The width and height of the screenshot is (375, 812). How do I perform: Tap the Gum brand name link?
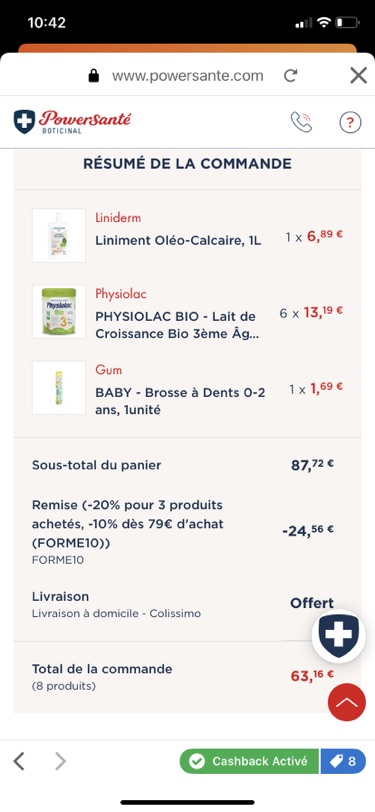109,370
